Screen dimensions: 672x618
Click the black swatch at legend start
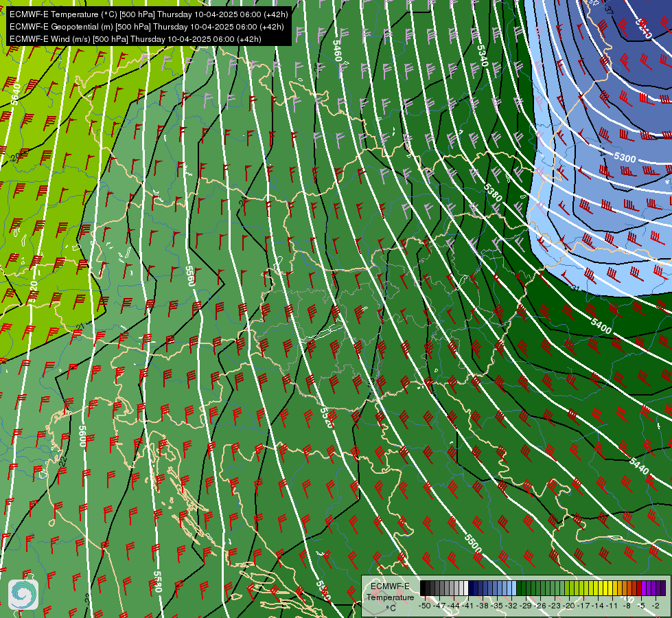423,588
